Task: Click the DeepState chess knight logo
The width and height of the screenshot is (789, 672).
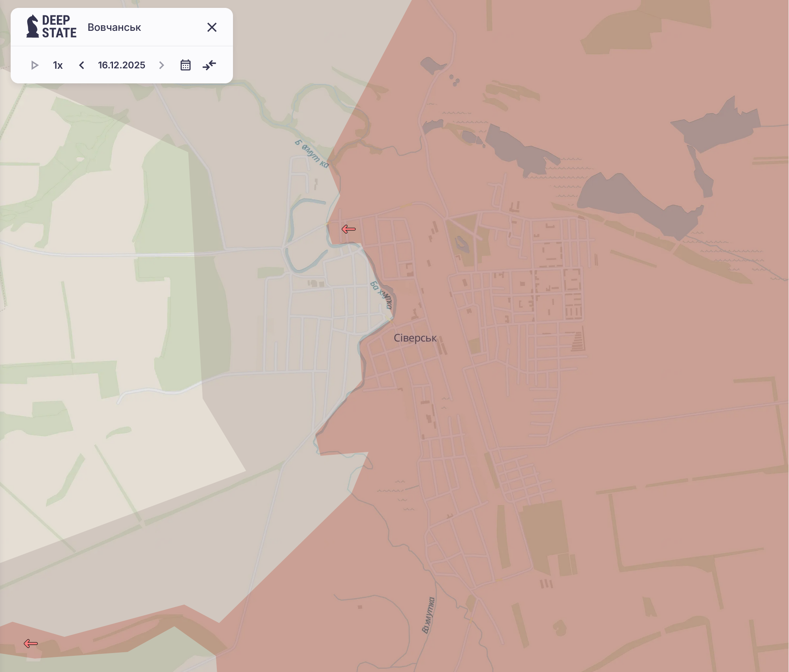Action: pos(32,26)
